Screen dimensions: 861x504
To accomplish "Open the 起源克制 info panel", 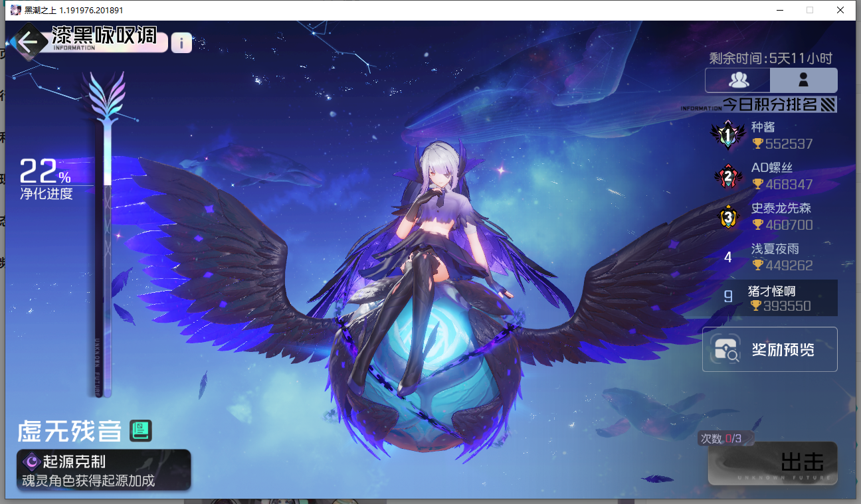I will pyautogui.click(x=104, y=470).
